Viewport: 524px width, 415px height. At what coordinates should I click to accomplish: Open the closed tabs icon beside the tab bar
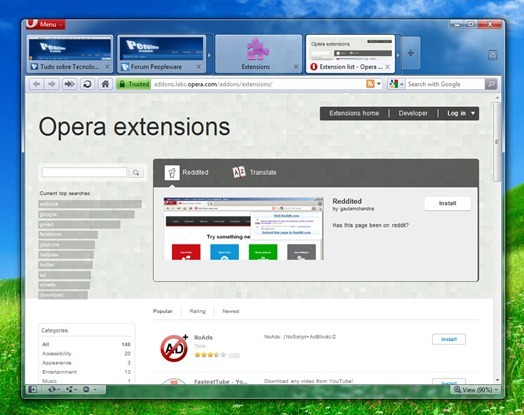493,55
